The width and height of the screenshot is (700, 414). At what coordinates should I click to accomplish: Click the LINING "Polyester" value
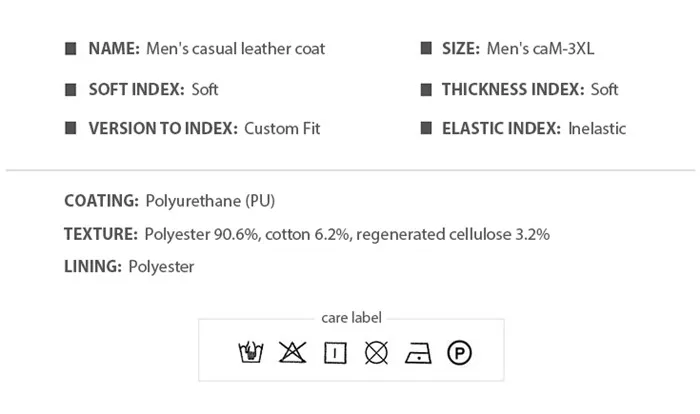tap(161, 267)
